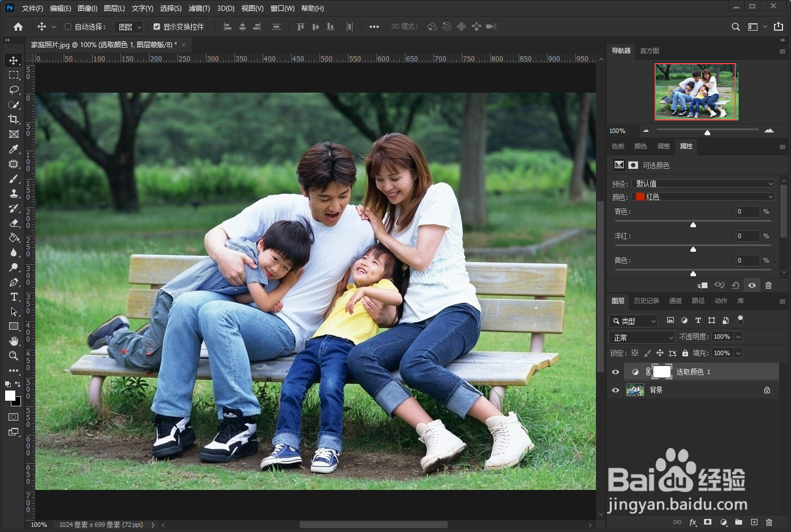Select the Frame tool
791x532 pixels.
point(14,134)
